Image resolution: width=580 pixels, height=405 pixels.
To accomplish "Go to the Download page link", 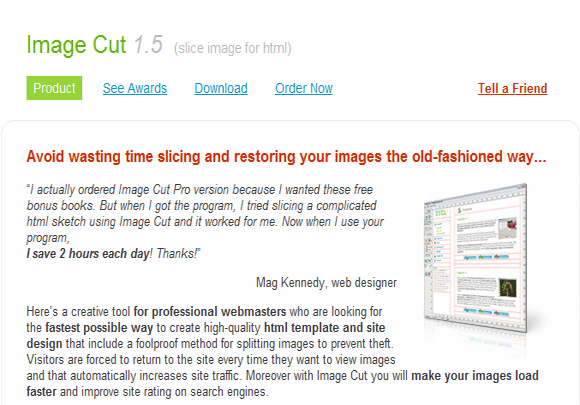I will click(x=221, y=88).
